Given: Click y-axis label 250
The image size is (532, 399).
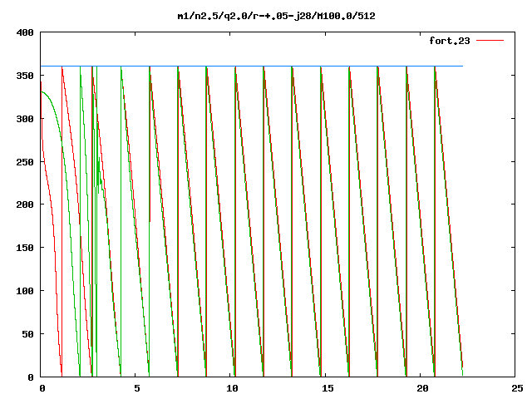Looking at the screenshot, I should pyautogui.click(x=25, y=162).
